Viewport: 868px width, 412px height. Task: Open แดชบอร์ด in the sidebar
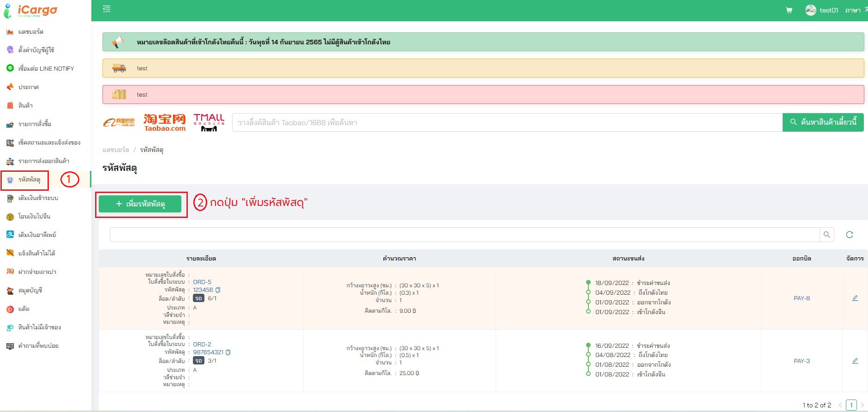[x=30, y=31]
